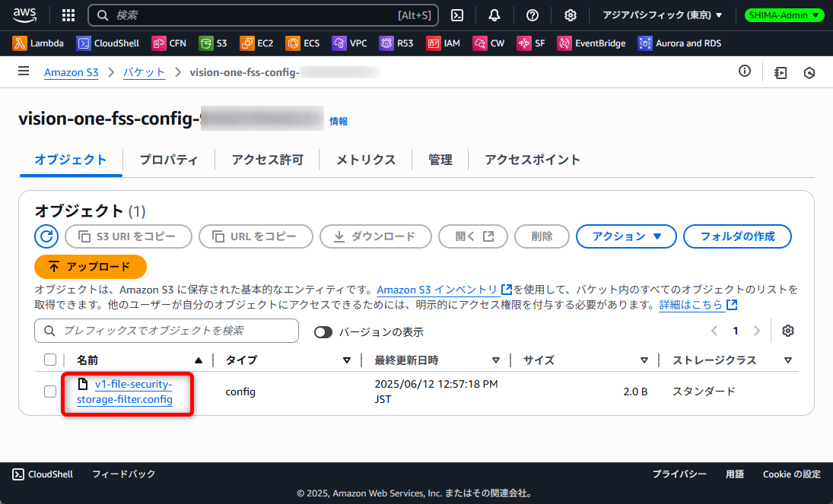
Task: Go to バケット breadcrumb link
Action: 144,72
